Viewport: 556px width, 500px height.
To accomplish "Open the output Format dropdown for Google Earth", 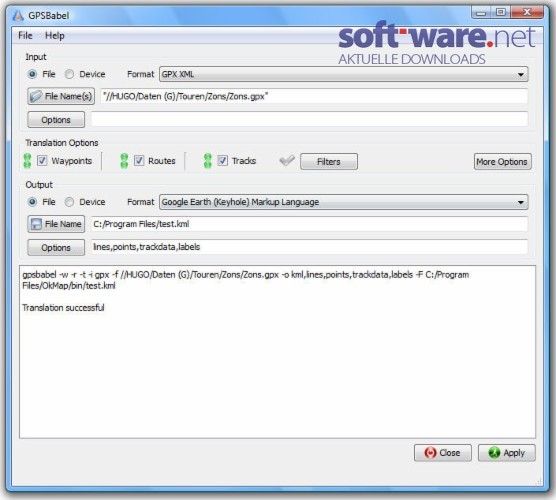I will (x=344, y=202).
